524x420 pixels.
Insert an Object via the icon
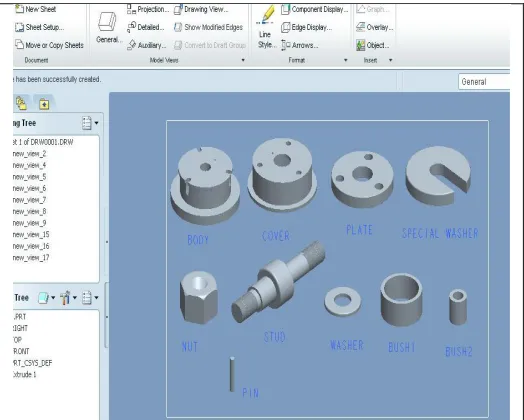[x=360, y=45]
